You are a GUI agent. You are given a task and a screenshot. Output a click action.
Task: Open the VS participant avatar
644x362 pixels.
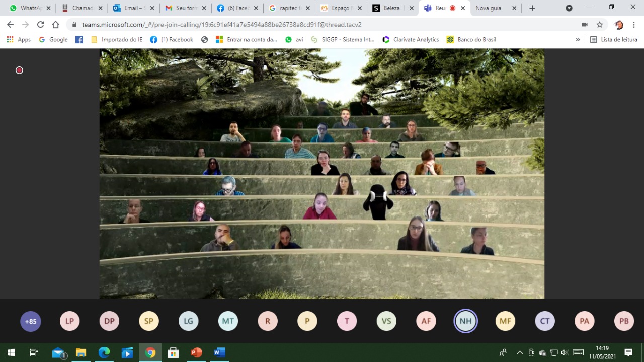(386, 321)
